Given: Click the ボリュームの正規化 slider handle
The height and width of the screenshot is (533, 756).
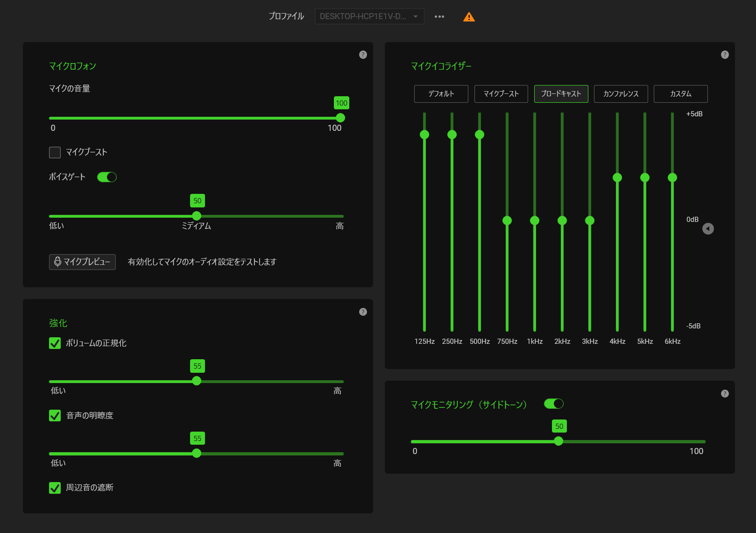Looking at the screenshot, I should tap(197, 381).
